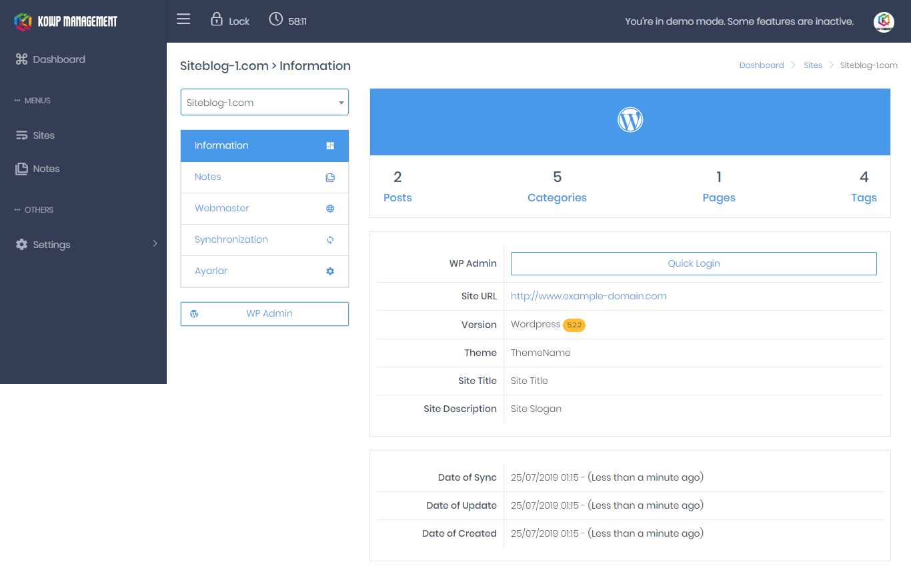Expand the Settings submenu chevron

click(155, 244)
